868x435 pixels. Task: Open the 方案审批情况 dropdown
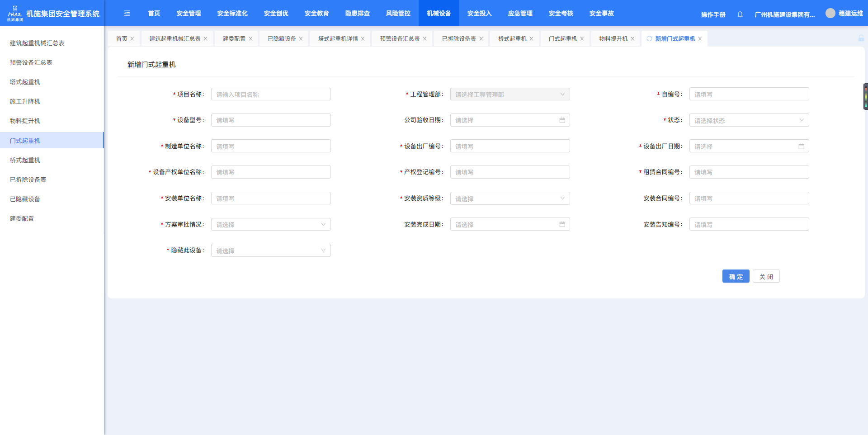pyautogui.click(x=270, y=225)
